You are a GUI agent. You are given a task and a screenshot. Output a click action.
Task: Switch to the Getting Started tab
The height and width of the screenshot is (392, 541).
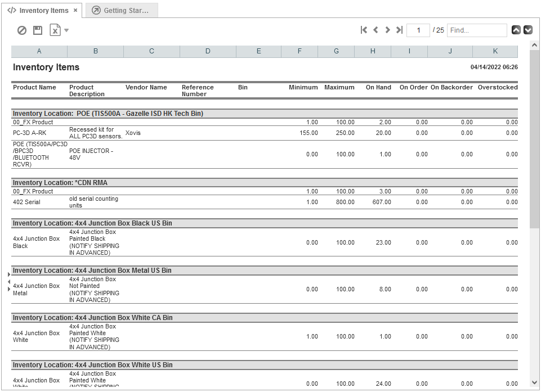[x=122, y=10]
